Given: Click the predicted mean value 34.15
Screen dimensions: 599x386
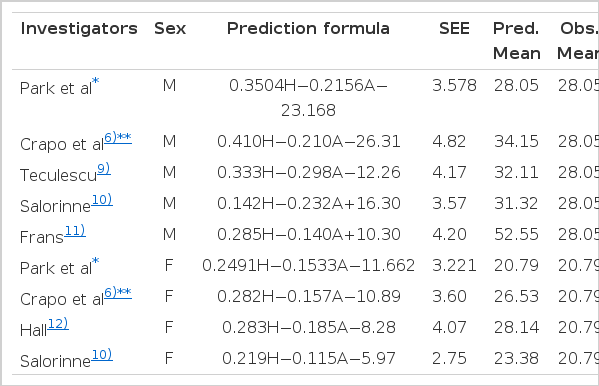Looking at the screenshot, I should tap(516, 141).
